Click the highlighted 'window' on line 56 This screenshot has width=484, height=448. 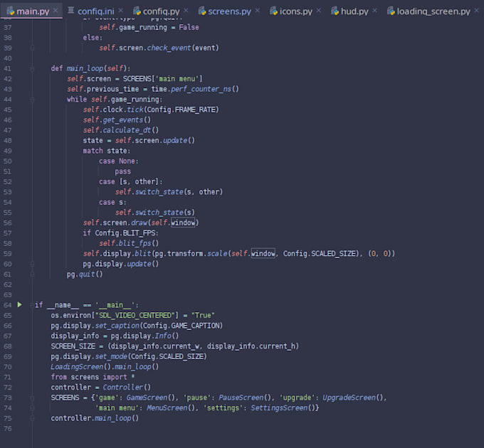point(183,223)
